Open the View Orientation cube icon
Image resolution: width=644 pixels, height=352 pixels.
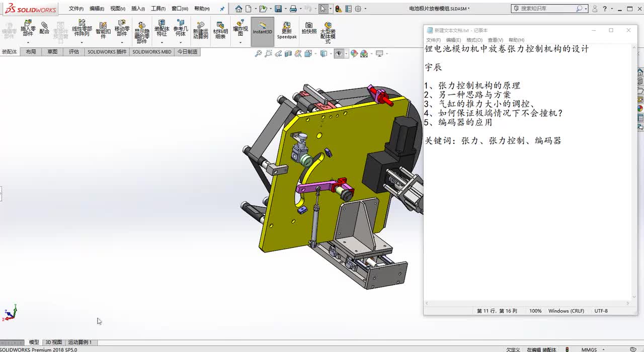[308, 53]
